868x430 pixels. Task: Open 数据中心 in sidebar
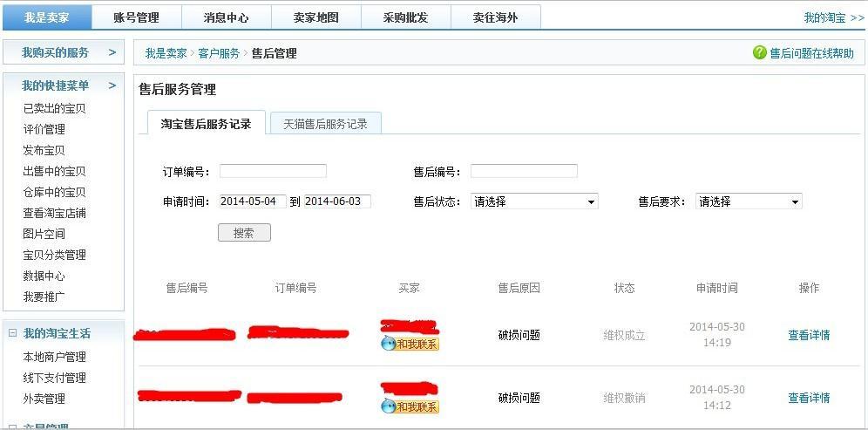click(x=44, y=276)
